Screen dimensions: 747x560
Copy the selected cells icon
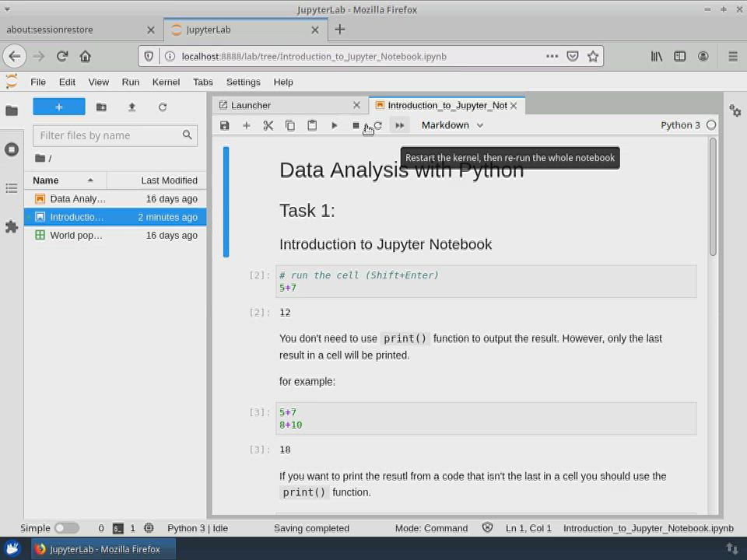click(x=290, y=125)
